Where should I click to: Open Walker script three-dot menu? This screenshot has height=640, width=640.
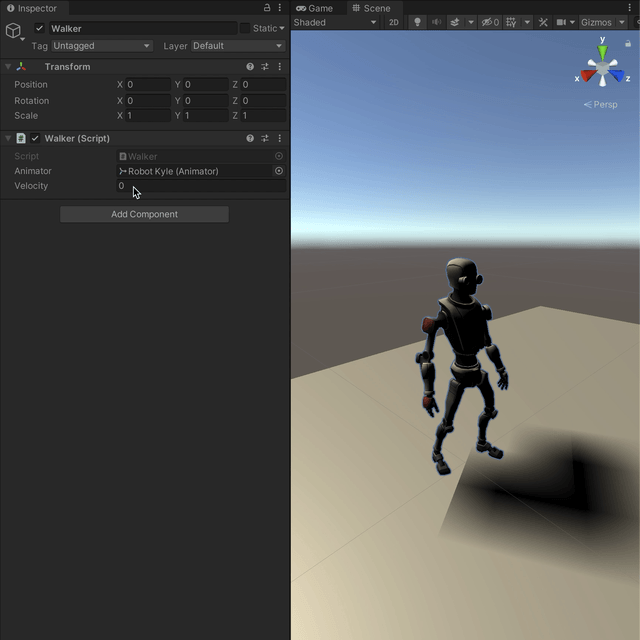[x=280, y=138]
